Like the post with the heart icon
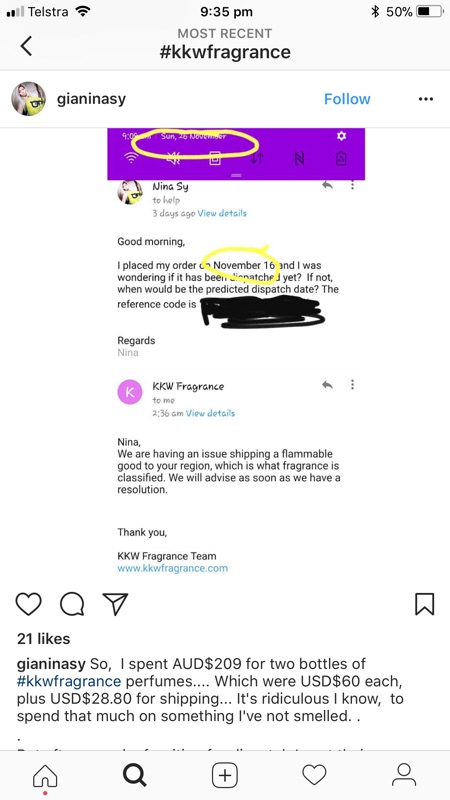 pyautogui.click(x=29, y=604)
